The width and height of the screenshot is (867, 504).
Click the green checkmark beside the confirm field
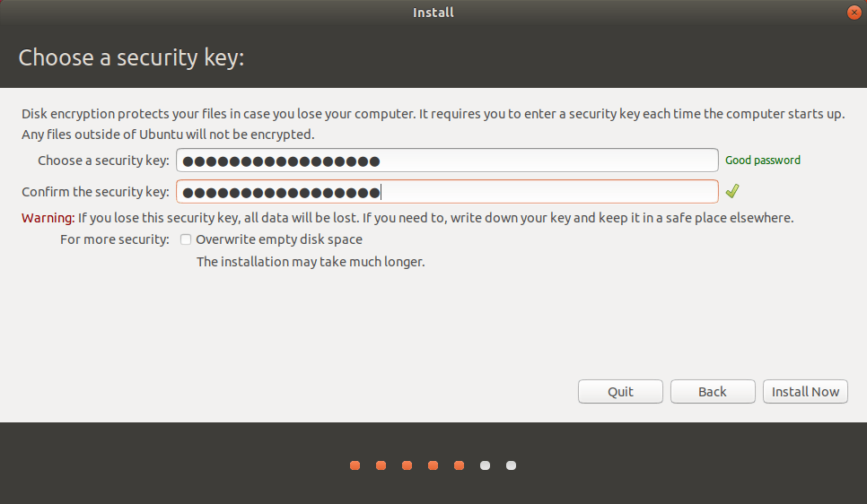pyautogui.click(x=732, y=191)
